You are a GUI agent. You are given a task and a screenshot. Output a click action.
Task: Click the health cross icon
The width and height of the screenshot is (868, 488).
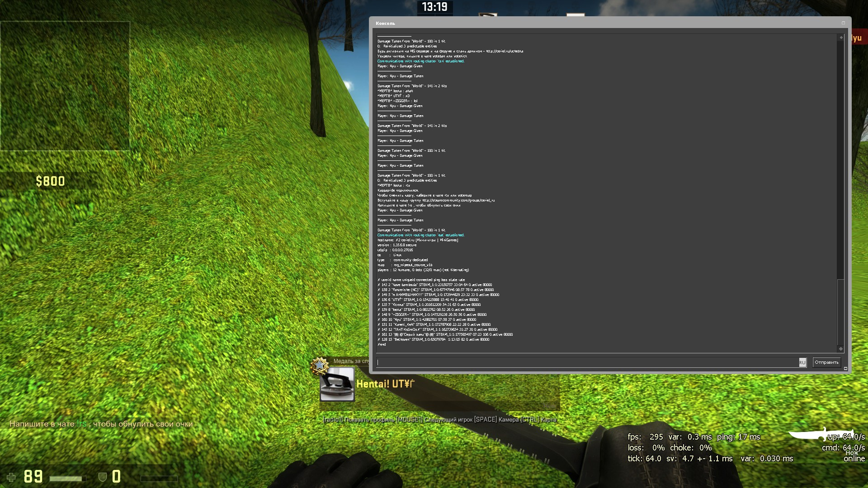pos(11,477)
